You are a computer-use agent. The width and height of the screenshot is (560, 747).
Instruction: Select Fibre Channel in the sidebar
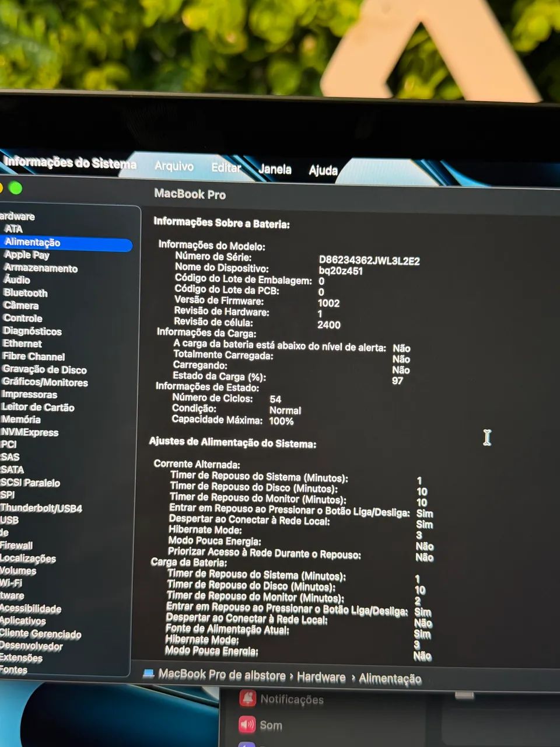coord(34,357)
